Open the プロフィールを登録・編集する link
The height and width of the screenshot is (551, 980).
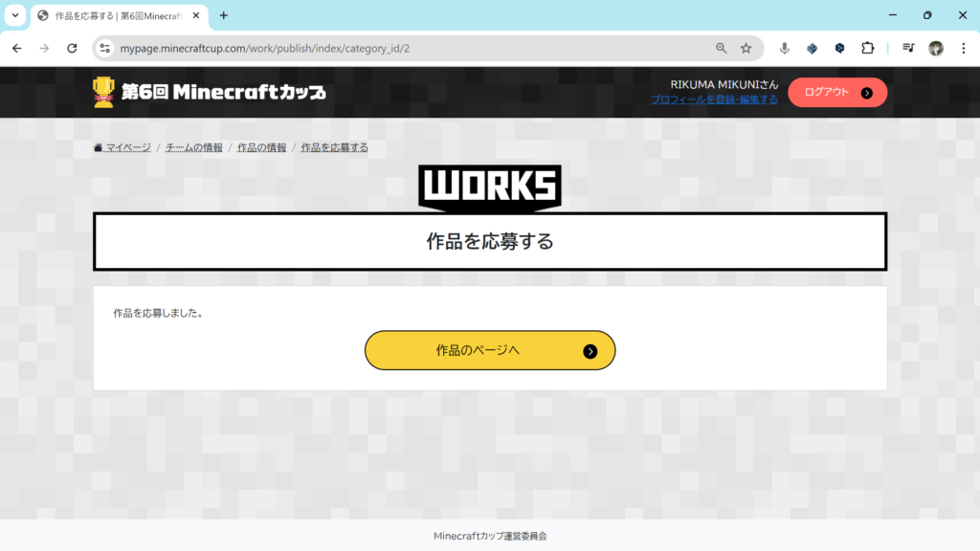(714, 99)
